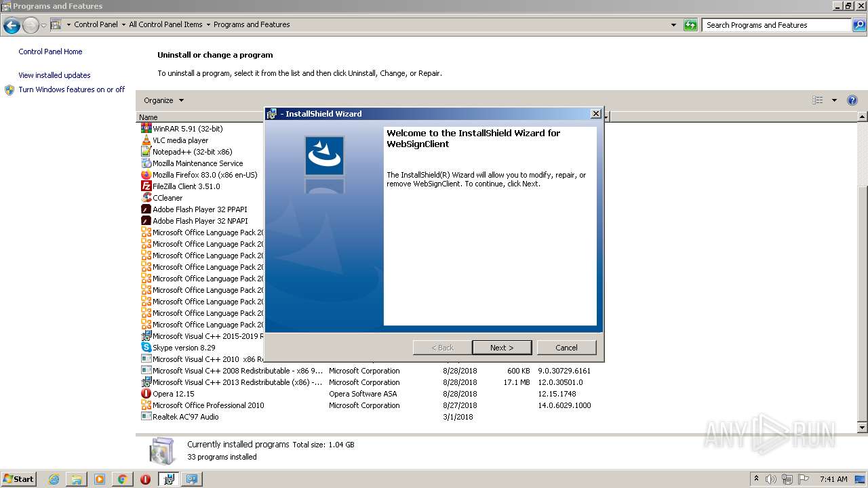
Task: Click the Adobe Flash Player 32 PPAPI icon
Action: [146, 209]
